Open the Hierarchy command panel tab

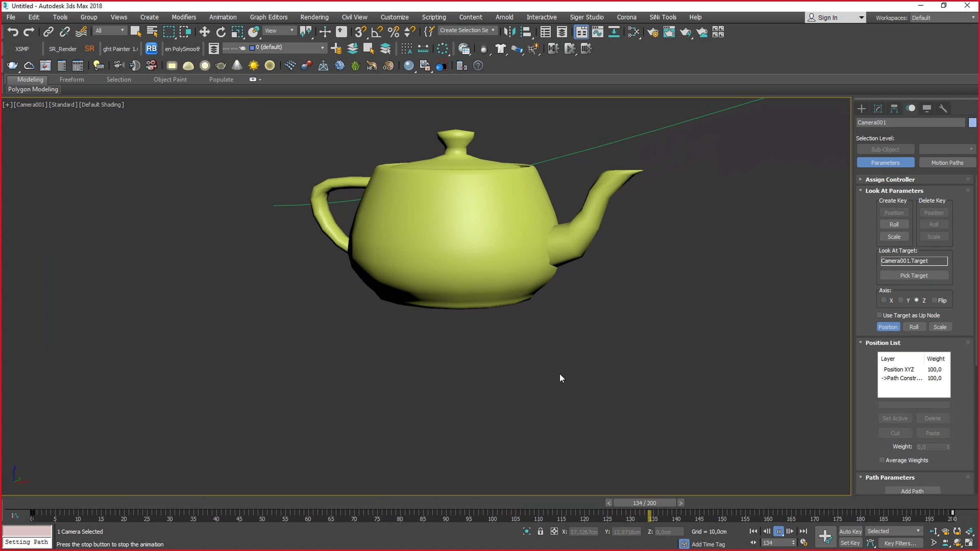pyautogui.click(x=894, y=109)
